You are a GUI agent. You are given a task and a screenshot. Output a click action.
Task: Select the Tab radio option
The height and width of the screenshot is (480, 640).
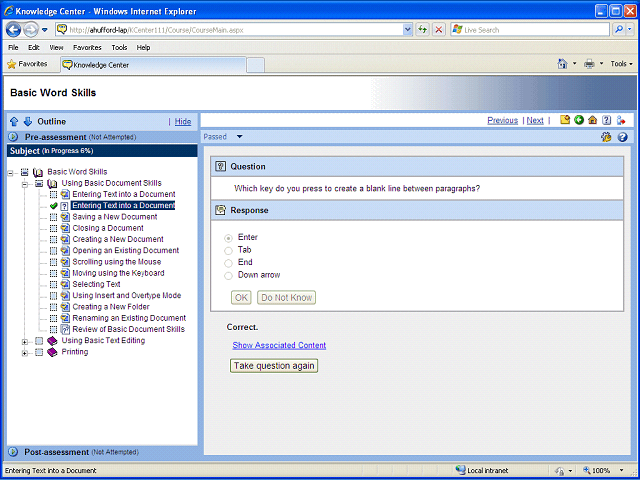229,251
